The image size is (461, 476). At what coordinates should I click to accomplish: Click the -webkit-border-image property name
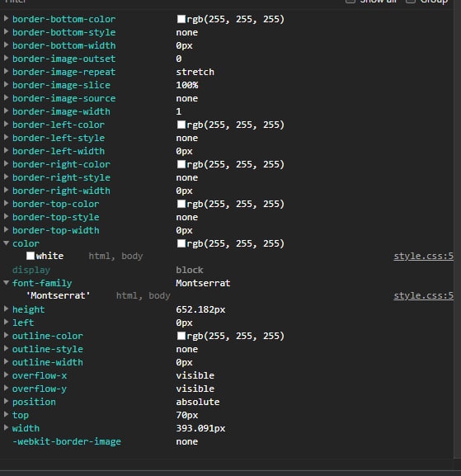67,441
